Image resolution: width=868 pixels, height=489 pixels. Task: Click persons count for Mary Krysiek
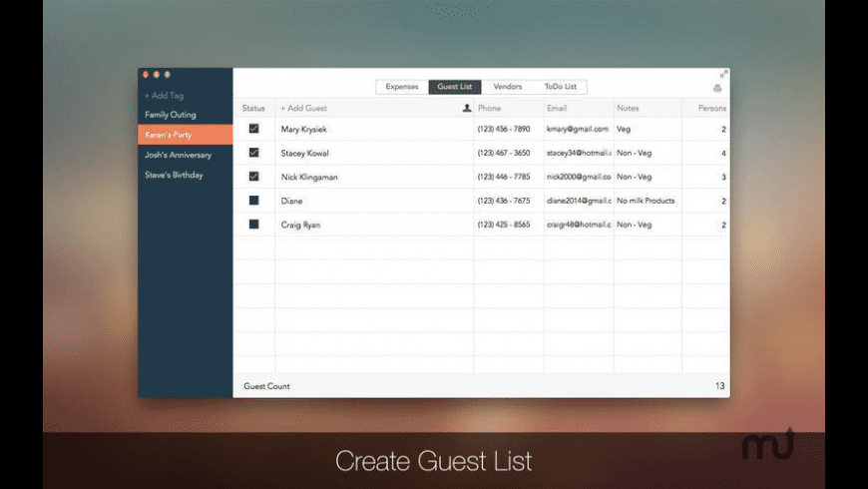(x=723, y=129)
